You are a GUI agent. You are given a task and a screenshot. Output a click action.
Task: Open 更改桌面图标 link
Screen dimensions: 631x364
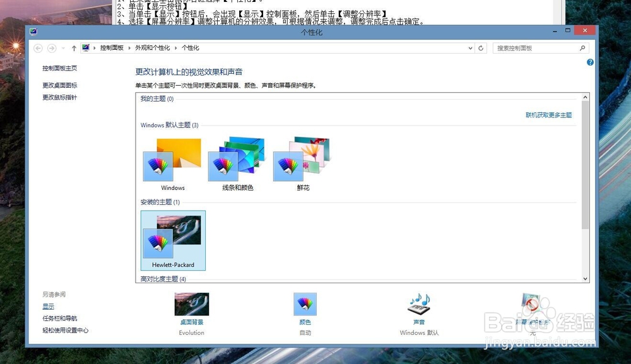59,85
